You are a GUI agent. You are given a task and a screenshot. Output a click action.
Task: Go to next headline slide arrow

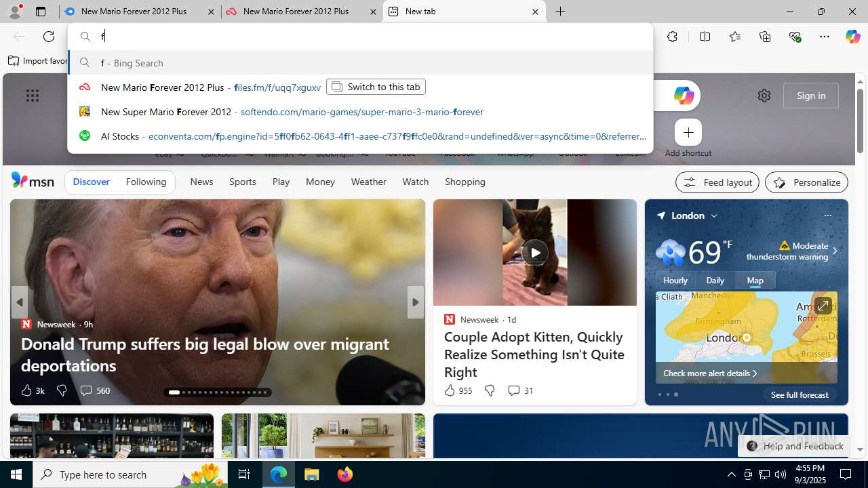415,302
